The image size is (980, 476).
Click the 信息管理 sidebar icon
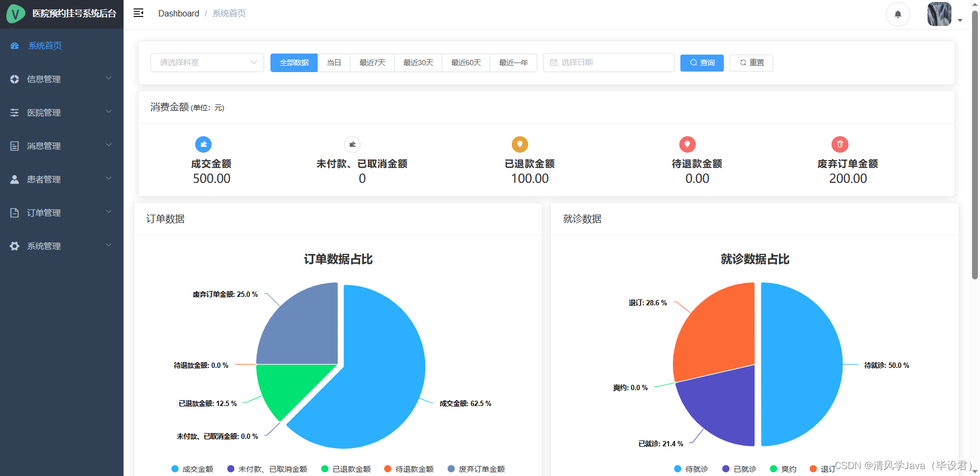pyautogui.click(x=15, y=79)
